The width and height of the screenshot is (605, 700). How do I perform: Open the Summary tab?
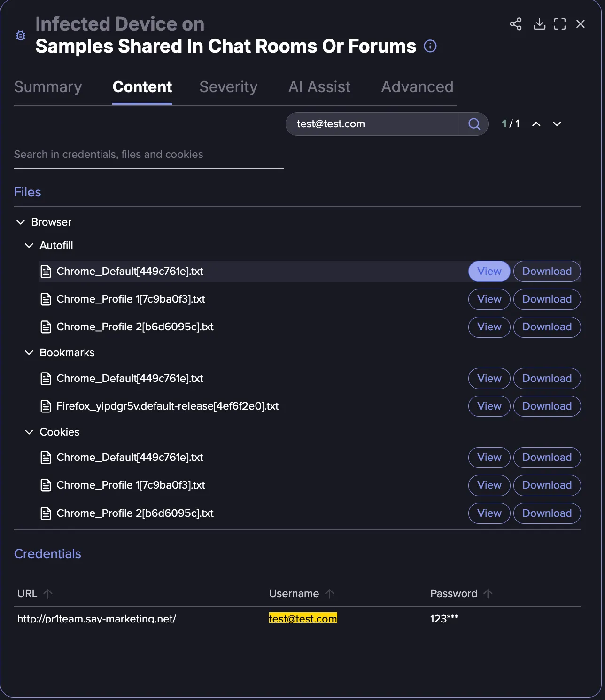pyautogui.click(x=48, y=87)
